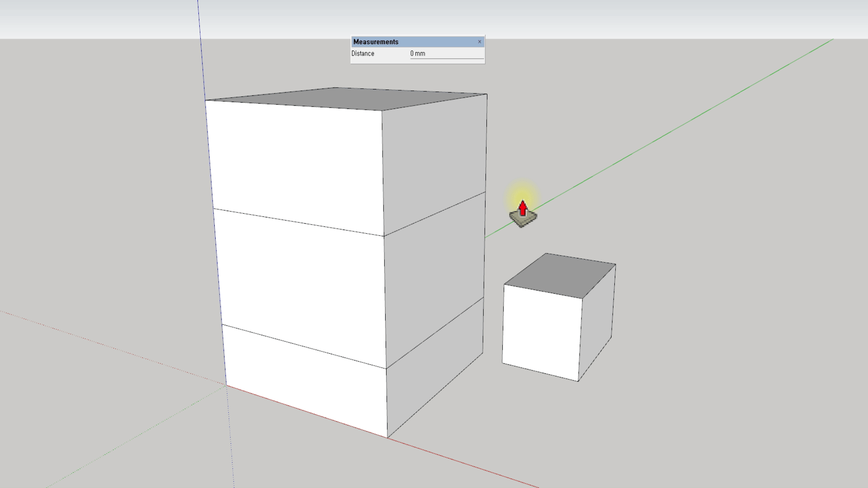Click the Distance label in Measurements
Image resolution: width=868 pixels, height=488 pixels.
(x=363, y=54)
